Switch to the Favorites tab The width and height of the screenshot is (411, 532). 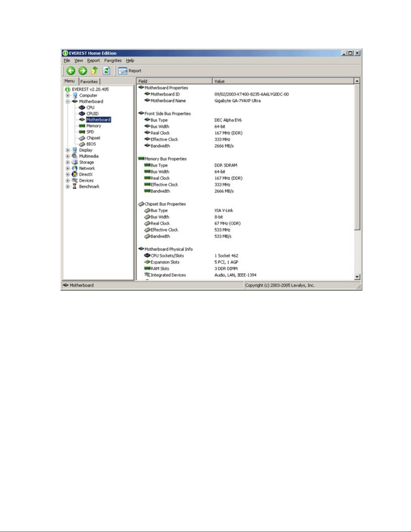pos(89,82)
